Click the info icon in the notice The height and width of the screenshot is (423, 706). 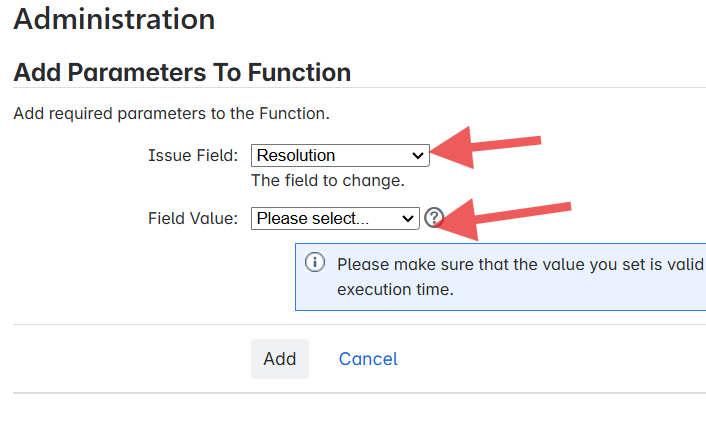click(x=315, y=263)
